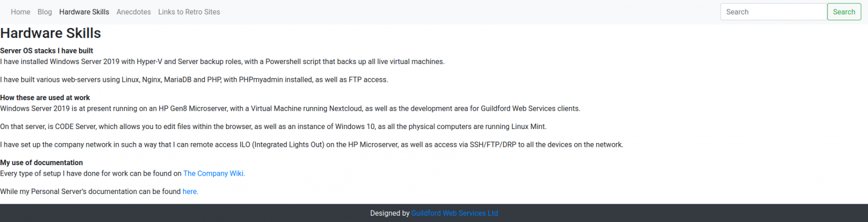Click the Hardware Skills page heading
This screenshot has width=868, height=222.
click(51, 33)
